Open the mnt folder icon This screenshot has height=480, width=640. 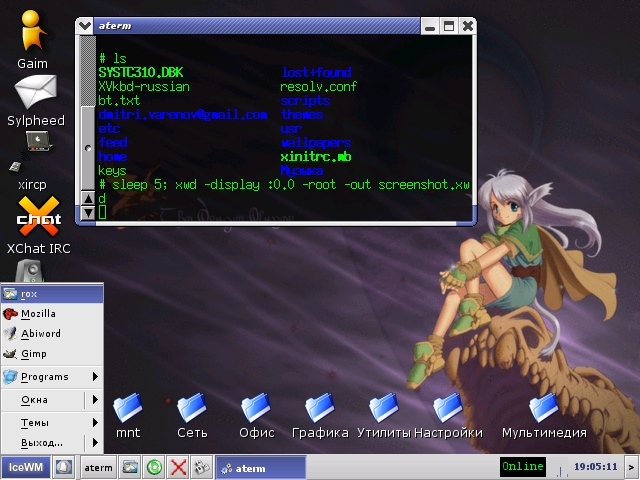[128, 407]
